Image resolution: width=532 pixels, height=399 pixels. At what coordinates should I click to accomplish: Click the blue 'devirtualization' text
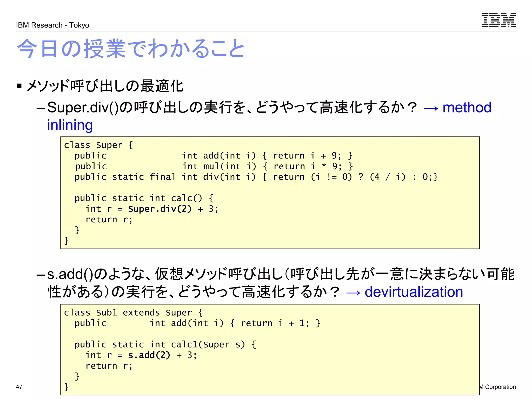point(414,292)
